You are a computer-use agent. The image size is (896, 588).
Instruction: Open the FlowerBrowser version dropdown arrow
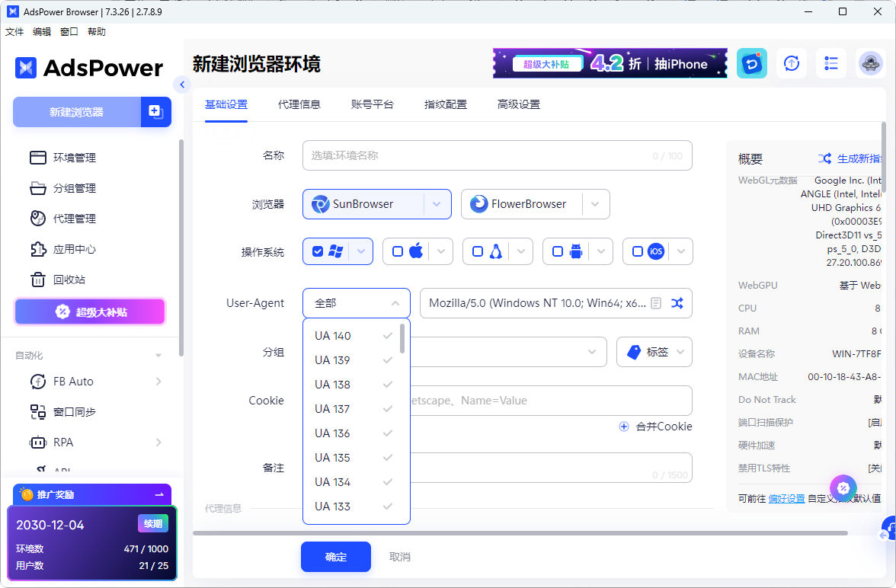596,204
